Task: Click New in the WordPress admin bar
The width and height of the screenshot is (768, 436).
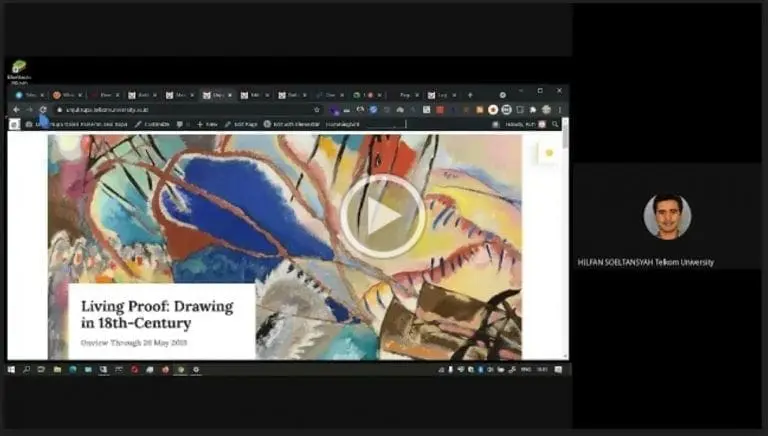Action: (x=208, y=124)
